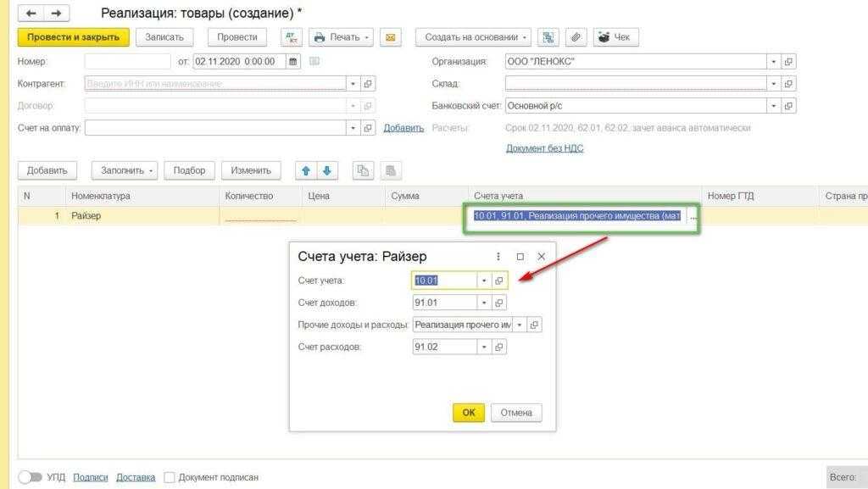This screenshot has height=489, width=868.
Task: Click the copy rows icon
Action: [363, 170]
